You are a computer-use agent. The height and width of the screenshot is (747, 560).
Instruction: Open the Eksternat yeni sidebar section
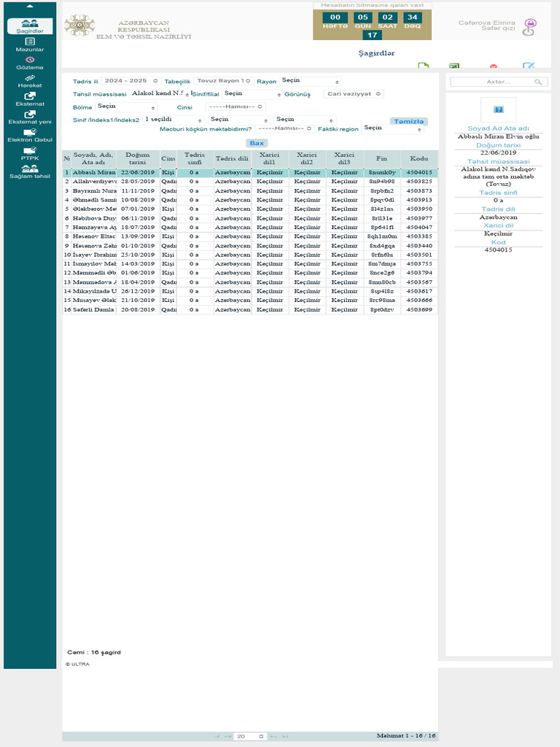pyautogui.click(x=29, y=117)
